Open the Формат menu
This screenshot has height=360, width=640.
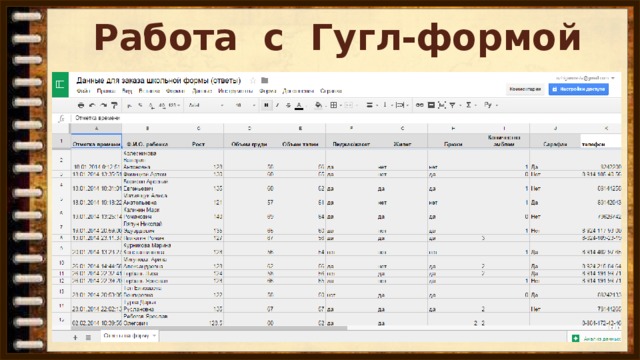point(176,91)
